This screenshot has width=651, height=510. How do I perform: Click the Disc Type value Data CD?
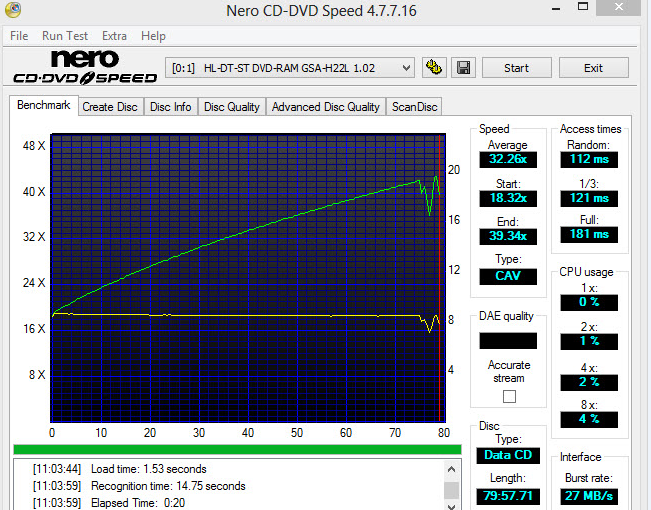tap(508, 455)
